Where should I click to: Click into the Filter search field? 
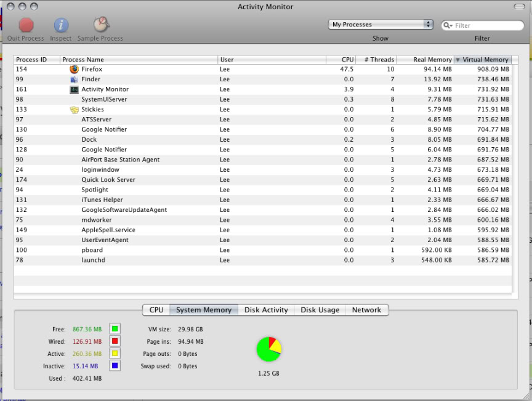(483, 25)
